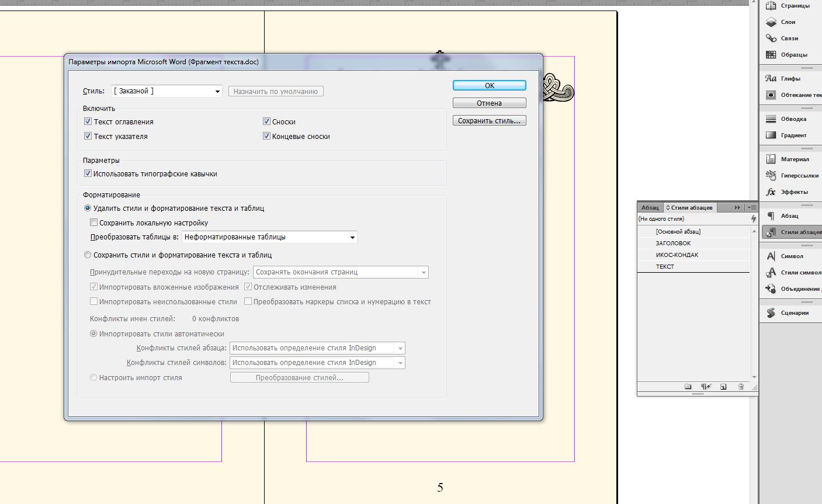Open the Глифы (Glyphs) panel icon

pos(771,79)
